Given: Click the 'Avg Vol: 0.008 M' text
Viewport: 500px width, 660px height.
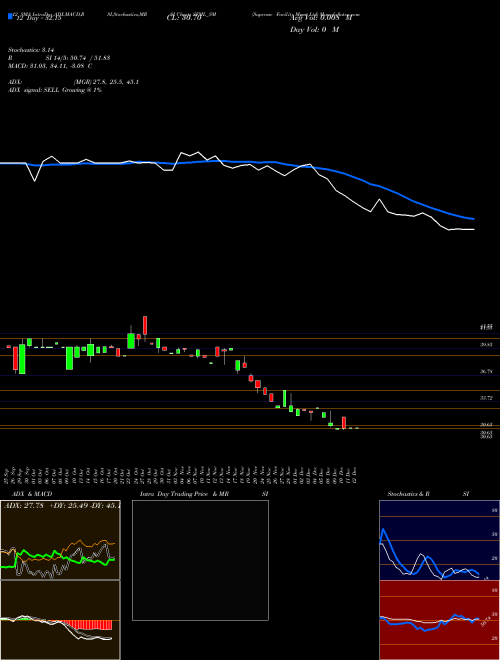Looking at the screenshot, I should pyautogui.click(x=320, y=18).
